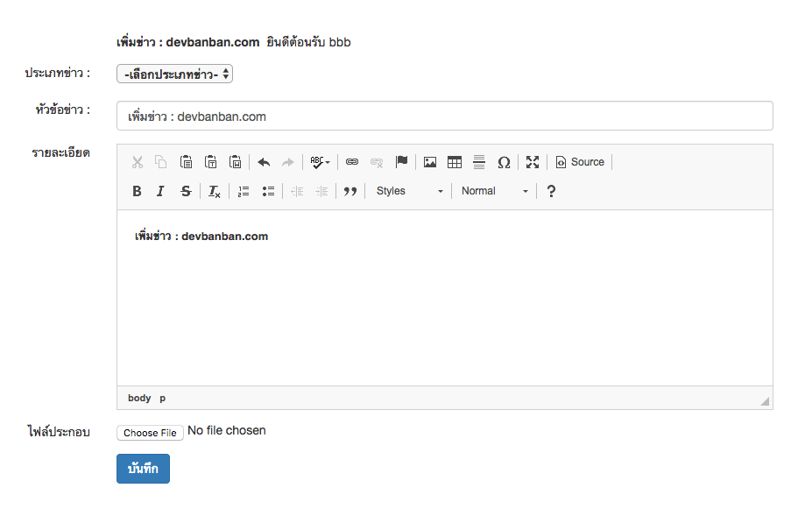Insert a bulleted list
812x509 pixels.
pos(268,191)
